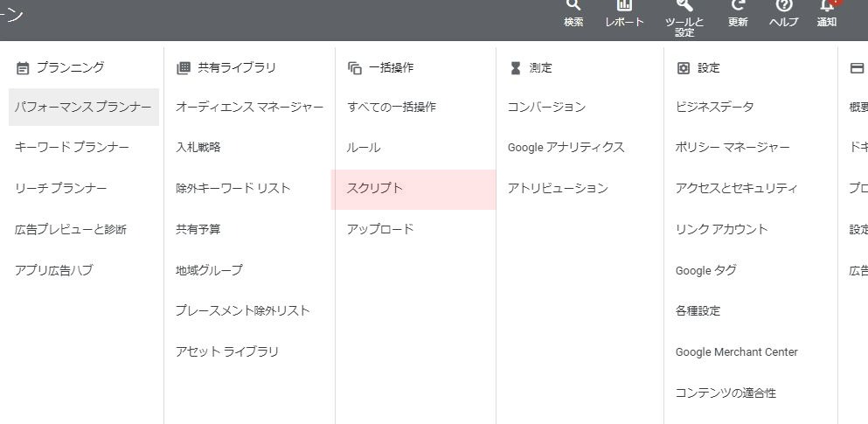Open the reports (レポート) chart icon
Screen dimensions: 868x424
coord(624,7)
